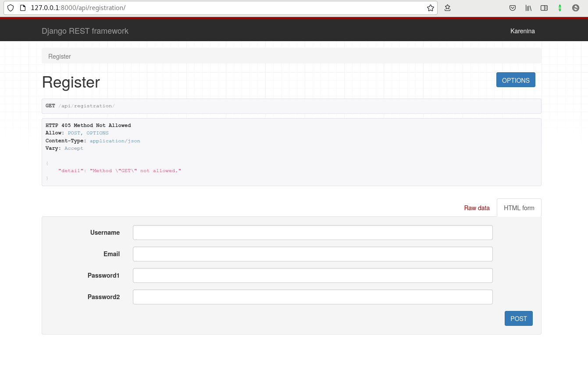Viewport: 588px width, 367px height.
Task: Open the bookmarks tray icon beside address bar
Action: (447, 8)
